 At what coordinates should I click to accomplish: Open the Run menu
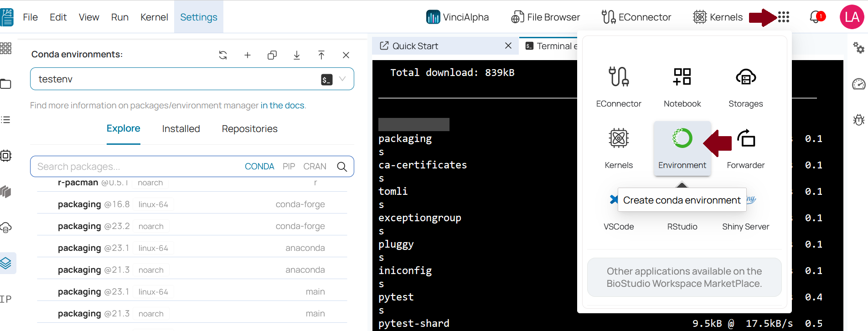point(120,17)
